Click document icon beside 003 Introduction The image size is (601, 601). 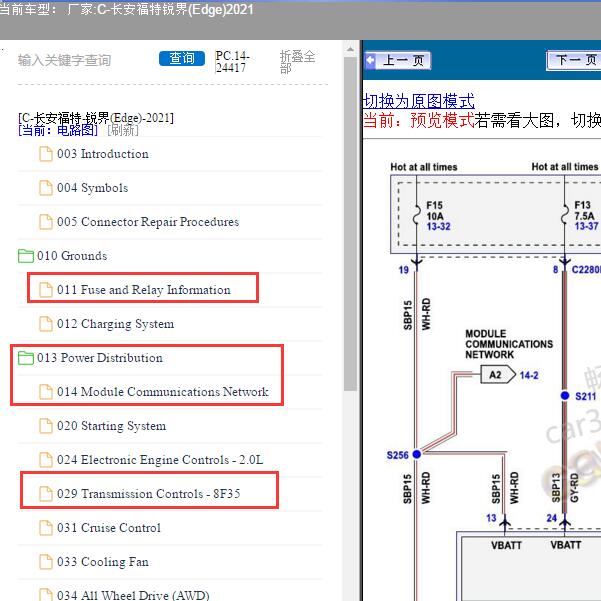coord(46,154)
